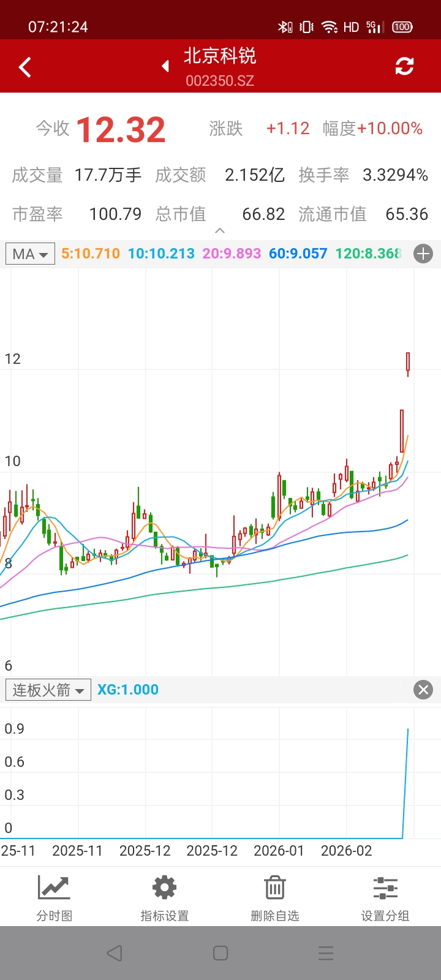Expand the MA indicator dropdown

(x=30, y=254)
